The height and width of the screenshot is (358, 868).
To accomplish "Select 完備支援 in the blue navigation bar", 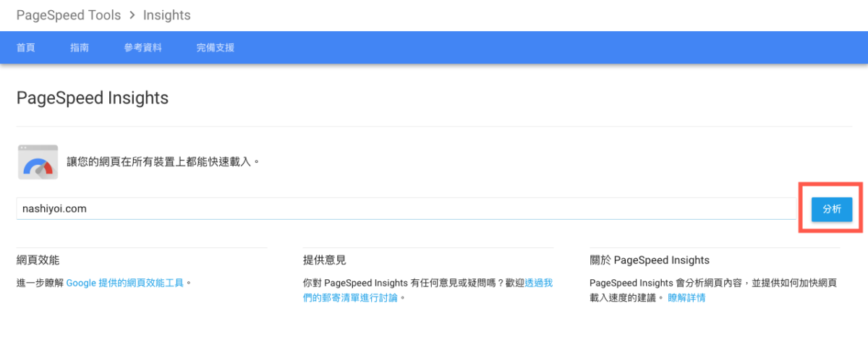I will [216, 48].
